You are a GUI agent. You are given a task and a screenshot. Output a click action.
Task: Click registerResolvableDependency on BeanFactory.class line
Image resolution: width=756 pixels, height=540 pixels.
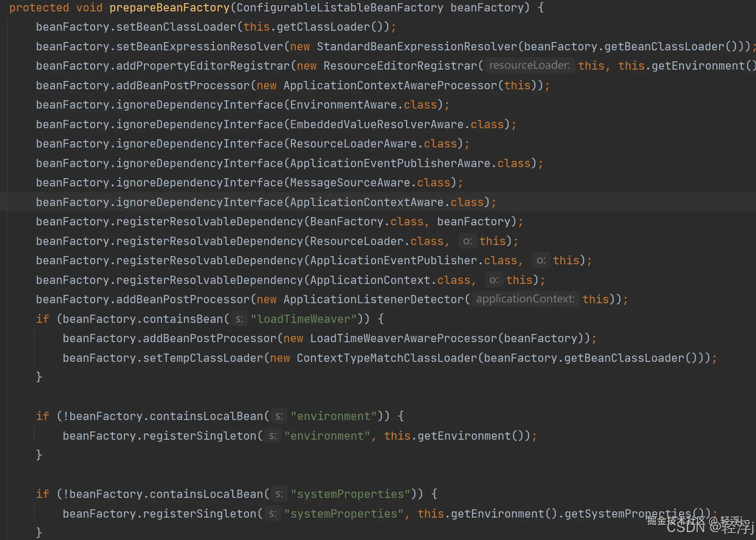click(209, 221)
